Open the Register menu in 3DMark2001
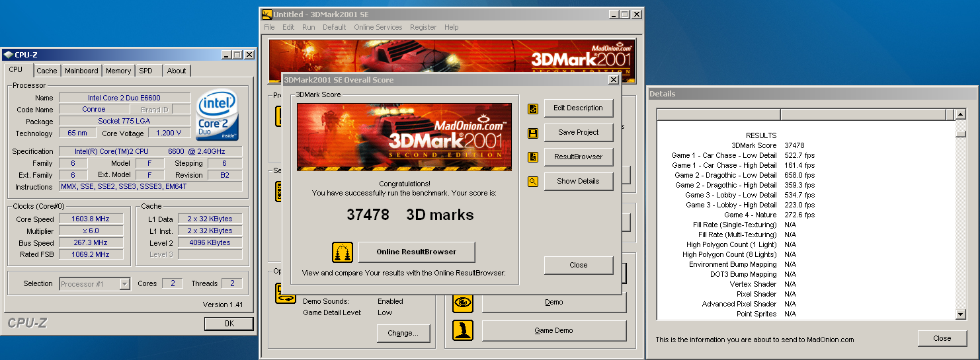This screenshot has width=980, height=360. pyautogui.click(x=423, y=27)
